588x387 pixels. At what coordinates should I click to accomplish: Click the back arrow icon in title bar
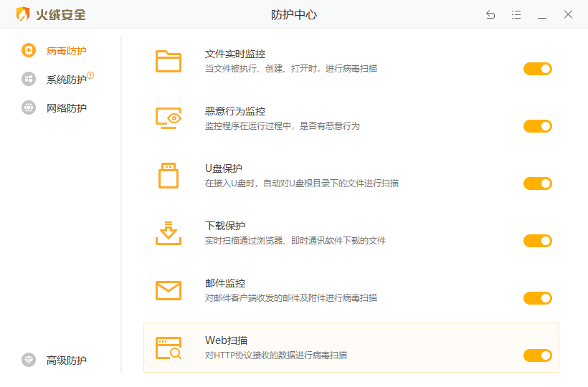coord(490,14)
